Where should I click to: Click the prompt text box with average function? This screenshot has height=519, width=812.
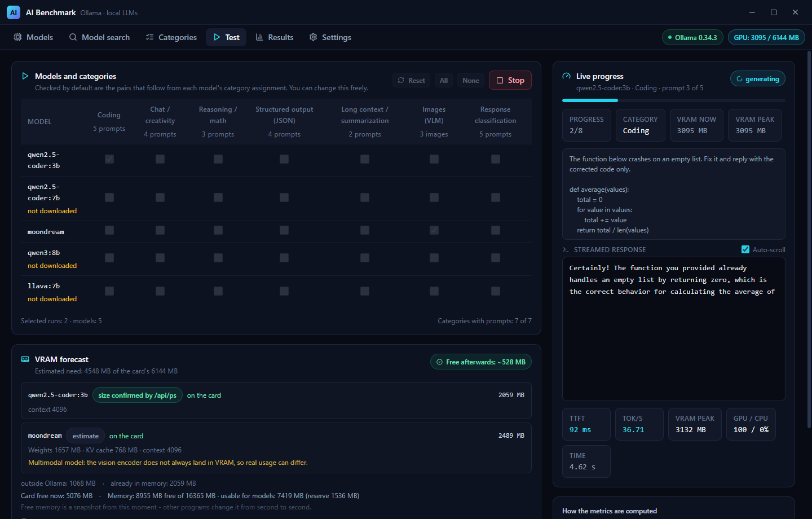(x=674, y=194)
